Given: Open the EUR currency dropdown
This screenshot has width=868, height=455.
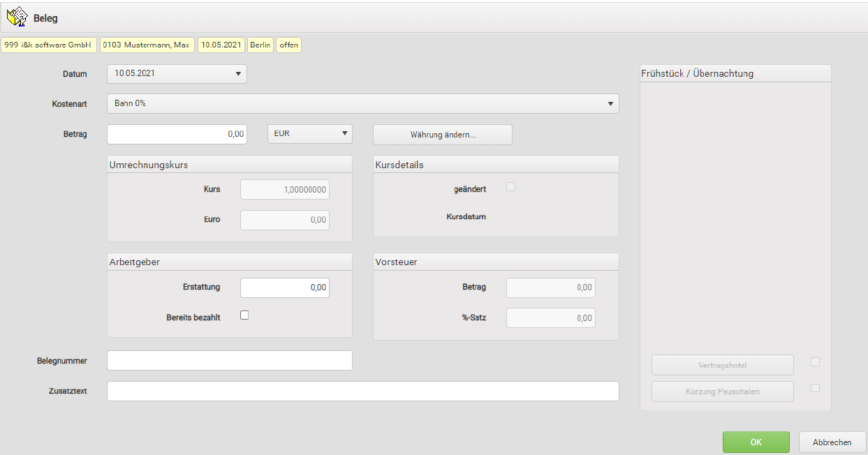Looking at the screenshot, I should [310, 134].
